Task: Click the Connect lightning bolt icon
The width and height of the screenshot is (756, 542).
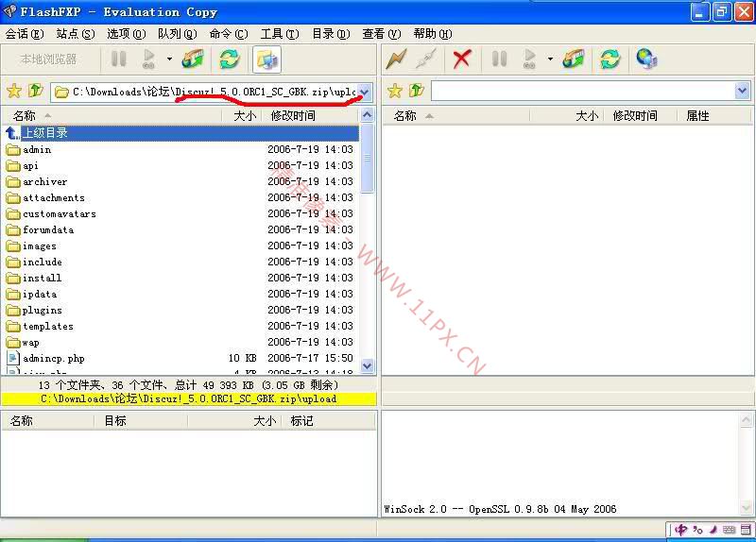Action: point(397,59)
